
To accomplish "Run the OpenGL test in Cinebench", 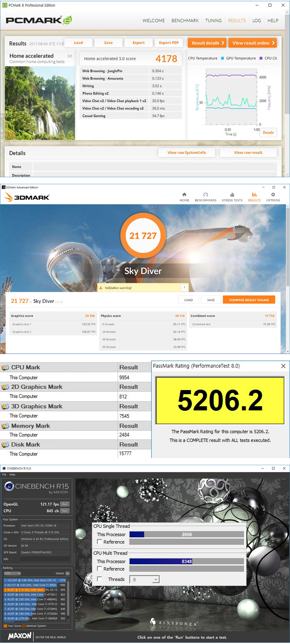I will pyautogui.click(x=65, y=504).
